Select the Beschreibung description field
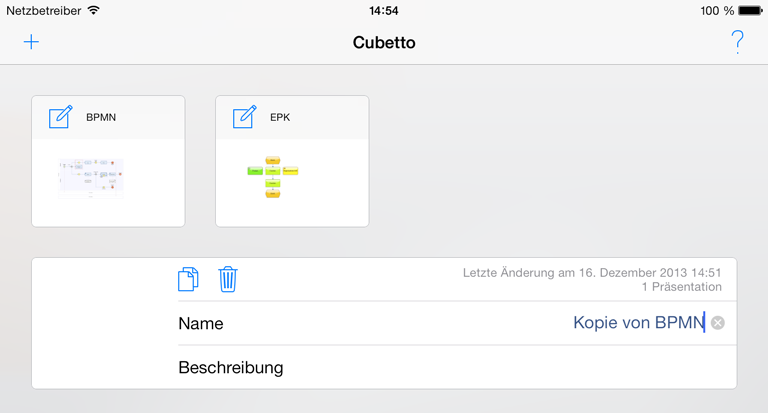The height and width of the screenshot is (413, 768). coord(457,367)
